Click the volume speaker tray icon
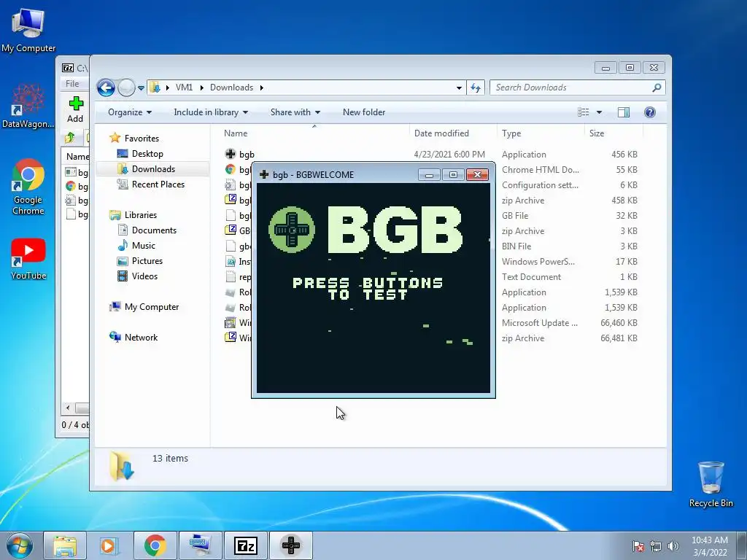 pyautogui.click(x=673, y=546)
